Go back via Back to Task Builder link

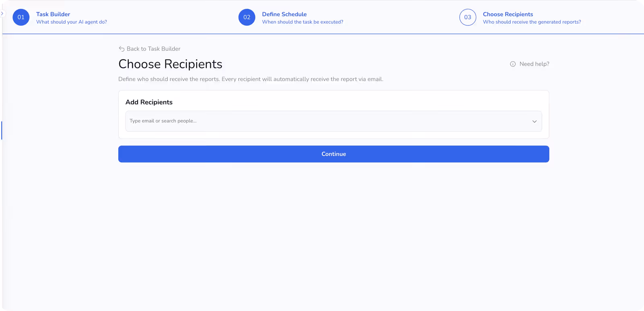pyautogui.click(x=149, y=49)
